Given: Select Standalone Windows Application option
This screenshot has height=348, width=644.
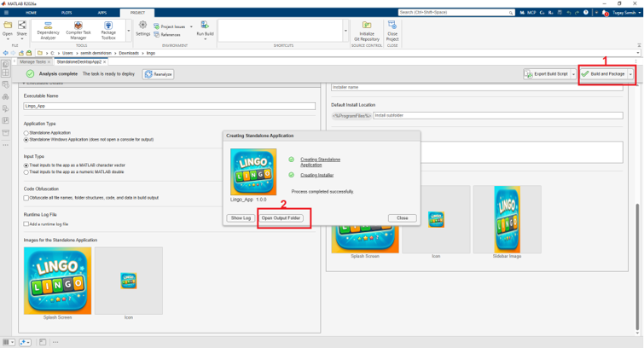Looking at the screenshot, I should click(26, 140).
